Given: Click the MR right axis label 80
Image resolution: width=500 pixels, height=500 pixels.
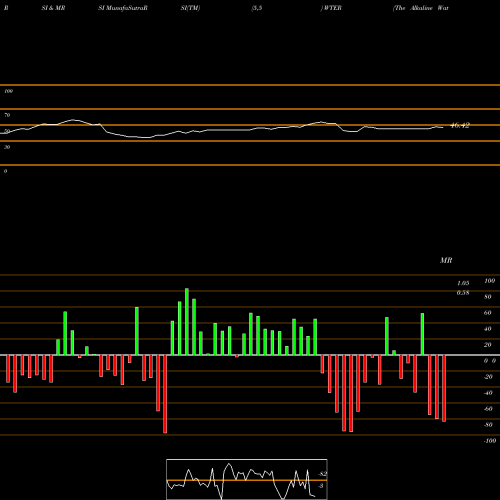Looking at the screenshot, I should point(488,297).
